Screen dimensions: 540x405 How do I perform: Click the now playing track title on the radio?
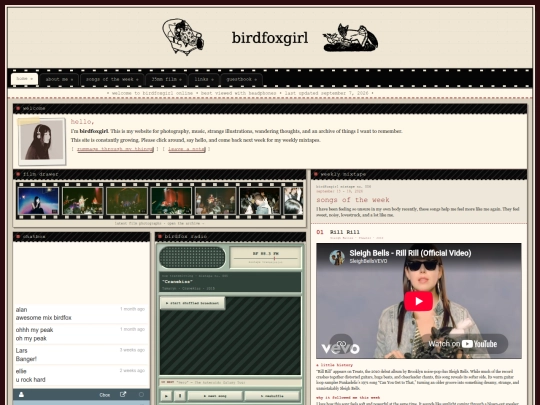[177, 281]
